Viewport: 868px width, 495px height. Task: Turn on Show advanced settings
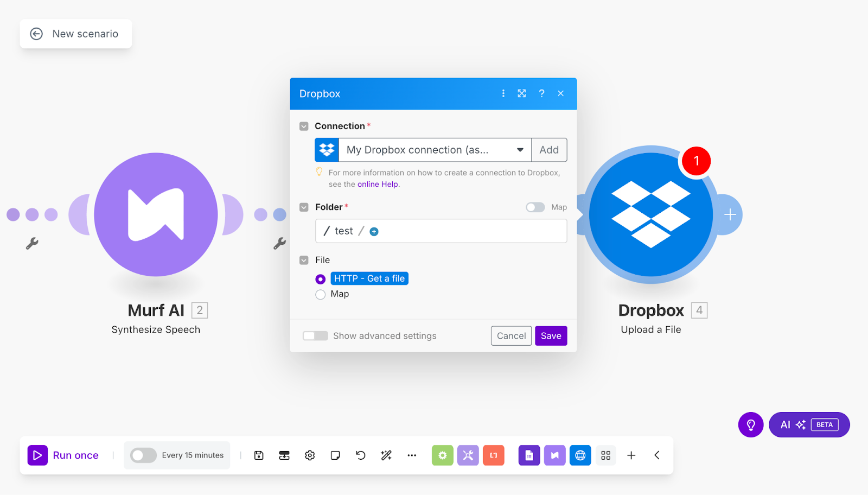(x=315, y=335)
